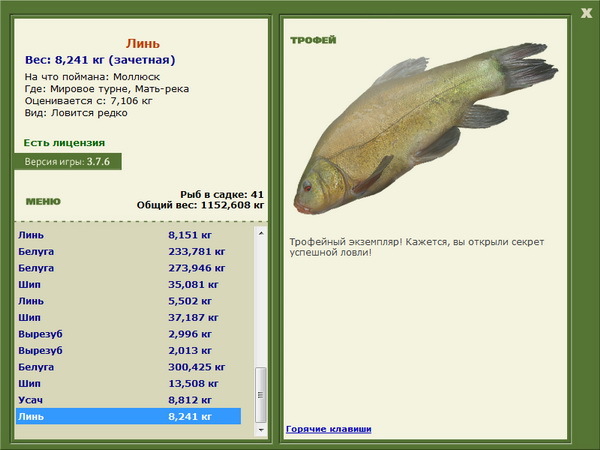This screenshot has width=600, height=450.
Task: Click the На что поймана: Моллюск line
Action: coord(92,77)
